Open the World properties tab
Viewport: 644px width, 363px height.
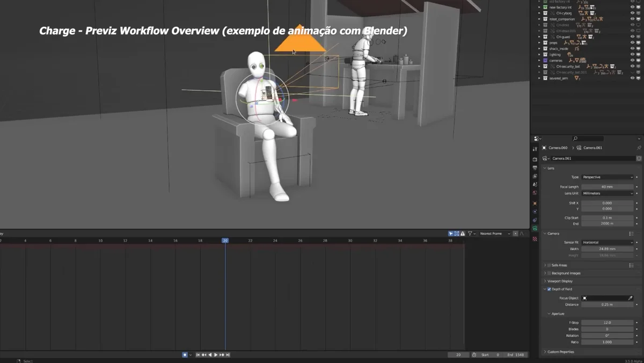coord(535,193)
